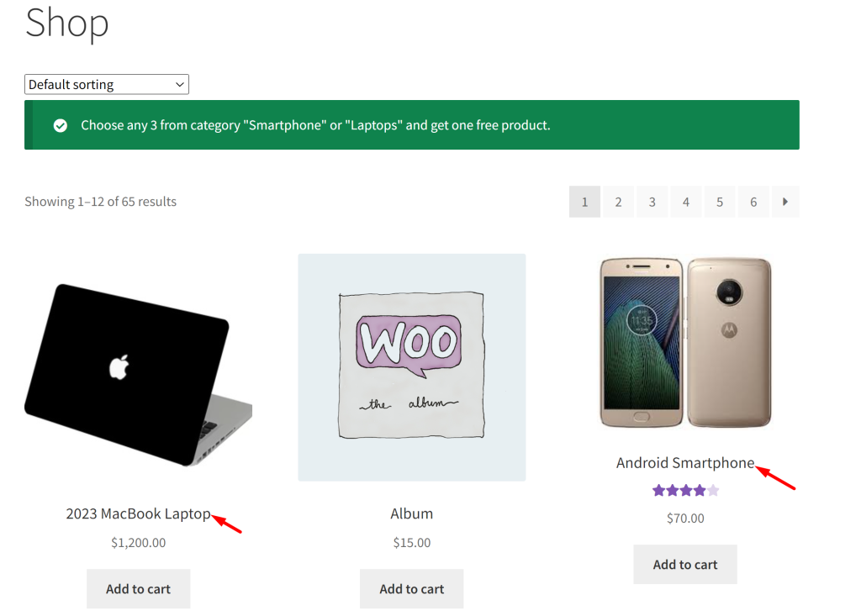Open page 3 of results
The height and width of the screenshot is (616, 861).
652,202
